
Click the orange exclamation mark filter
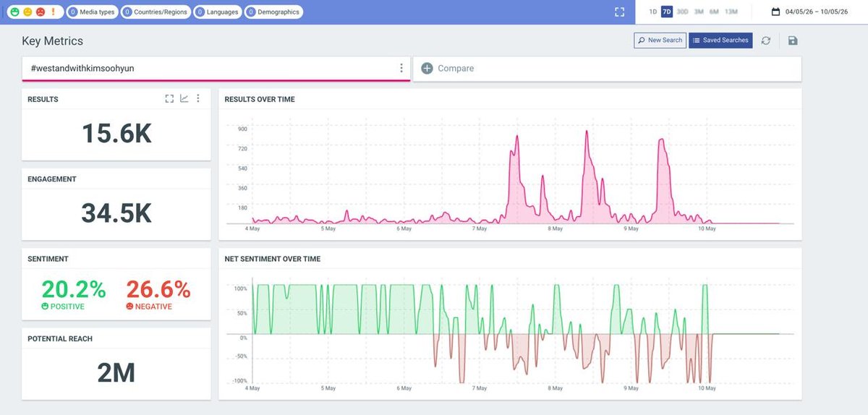coord(53,12)
